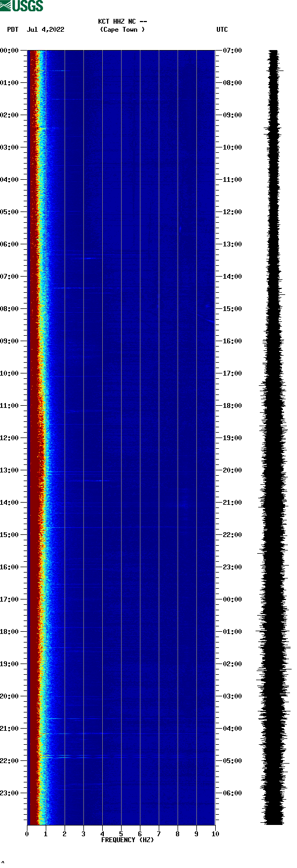Click the 04:00 PDT time label
The width and height of the screenshot is (297, 868).
pyautogui.click(x=10, y=180)
